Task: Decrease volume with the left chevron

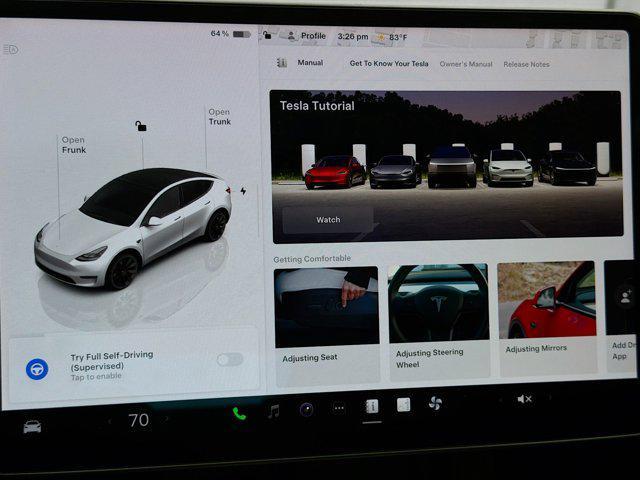Action: click(500, 400)
